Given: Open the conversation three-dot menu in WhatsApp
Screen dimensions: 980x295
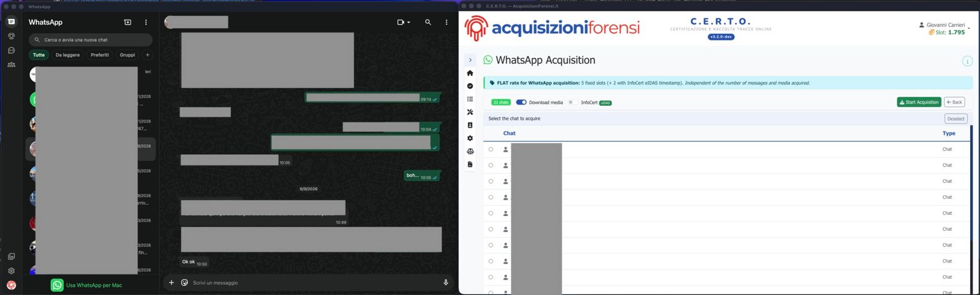Looking at the screenshot, I should [446, 22].
